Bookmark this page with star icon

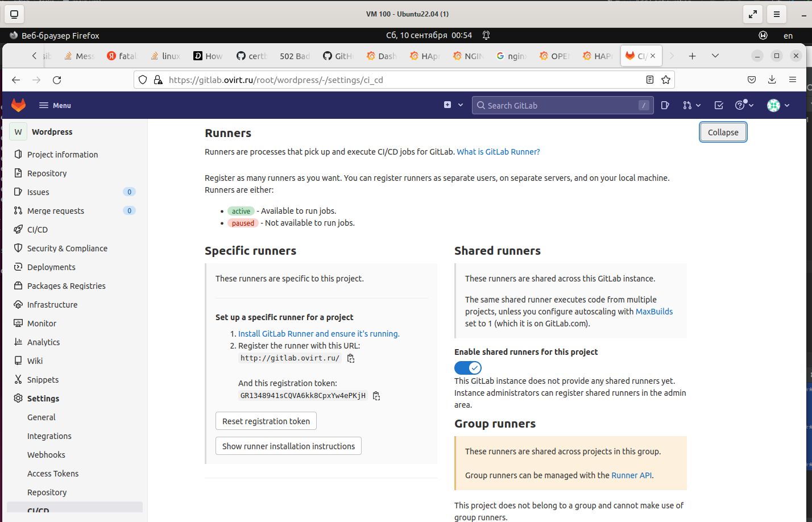pos(666,80)
